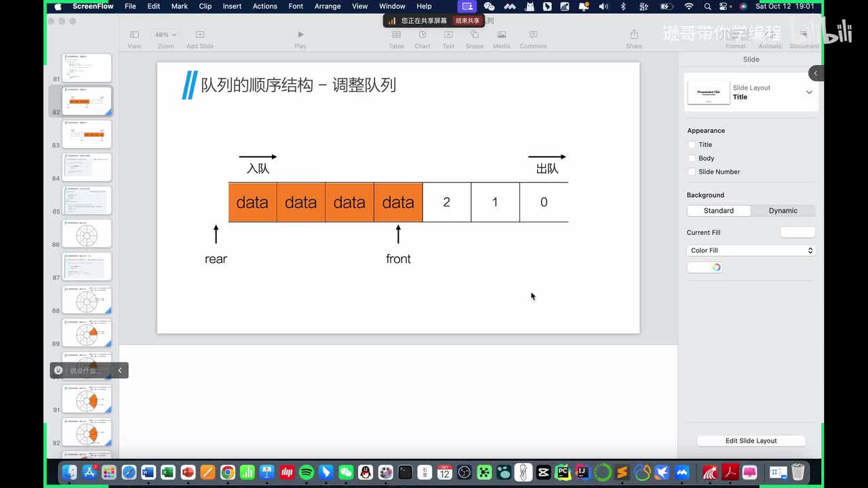Insert a Chart from toolbar

(422, 39)
